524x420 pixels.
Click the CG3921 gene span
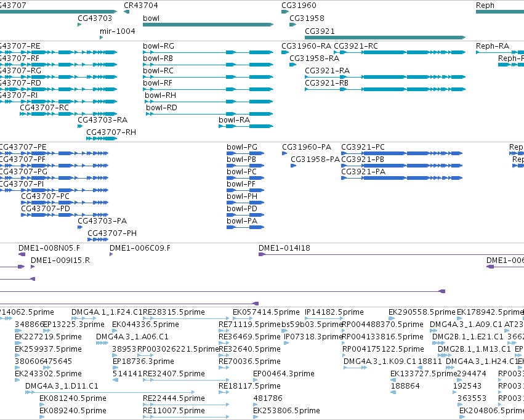385,38
